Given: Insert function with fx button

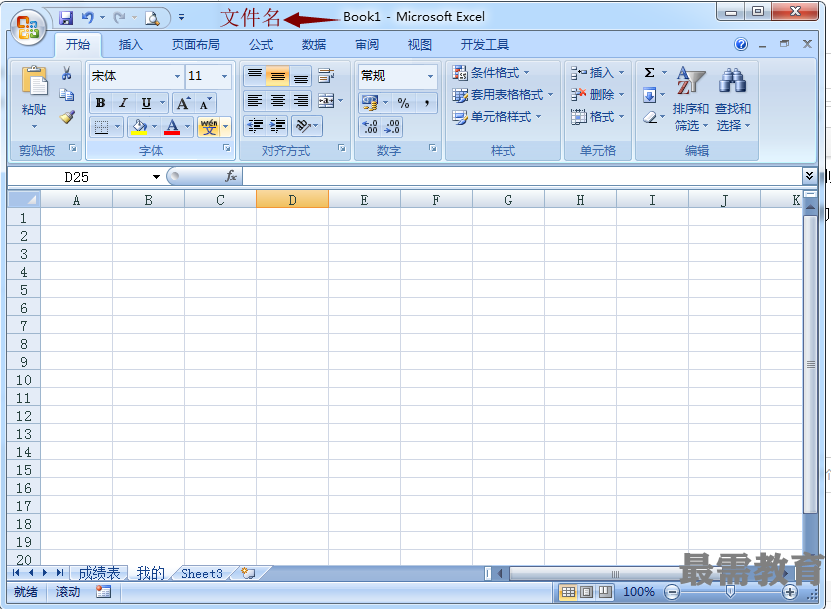Looking at the screenshot, I should [x=231, y=176].
